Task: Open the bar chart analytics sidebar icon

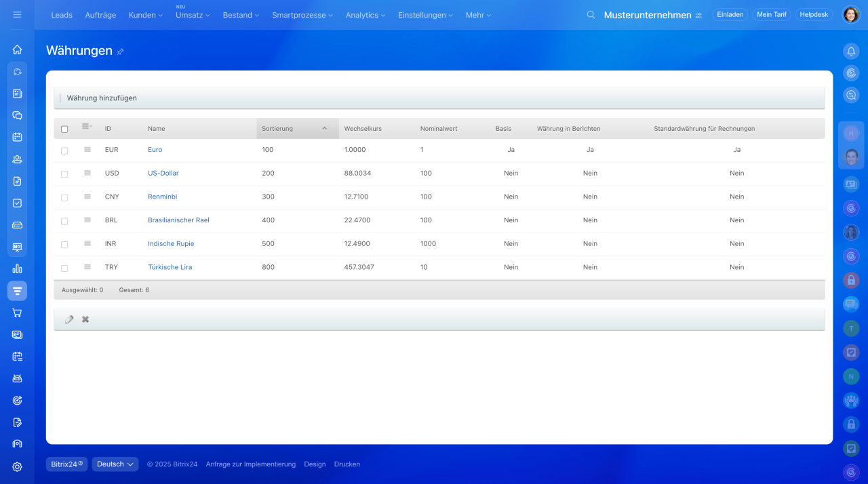Action: pyautogui.click(x=17, y=268)
